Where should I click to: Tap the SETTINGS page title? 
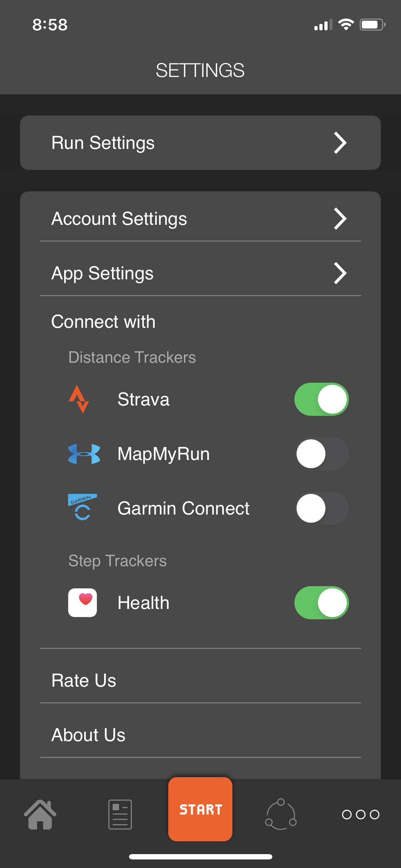click(x=200, y=70)
